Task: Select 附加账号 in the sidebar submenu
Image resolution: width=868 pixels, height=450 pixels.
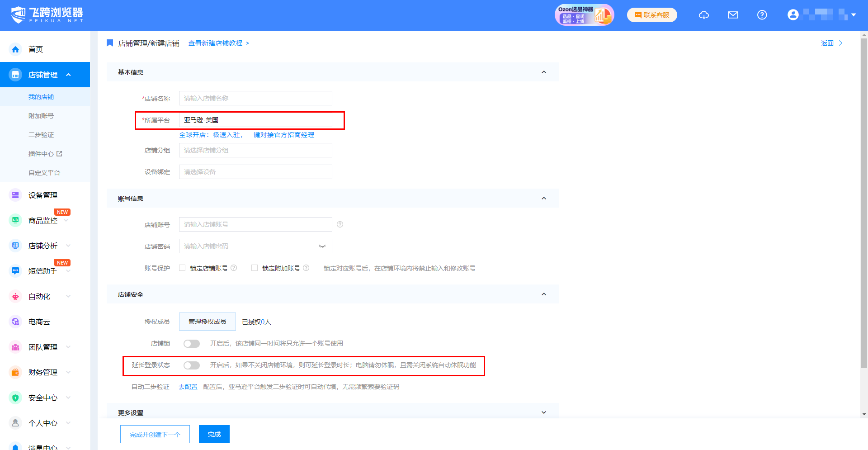Action: 41,116
